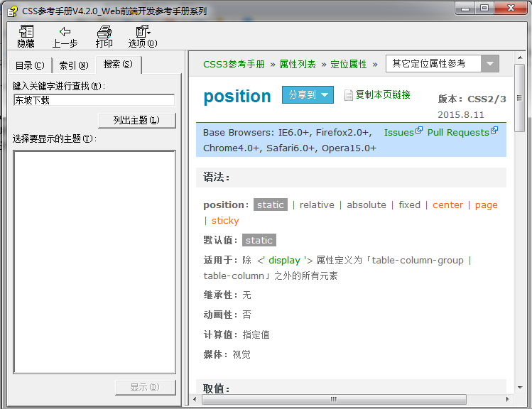This screenshot has height=409, width=532.
Task: Click the 显示 (Display) button
Action: [x=145, y=387]
